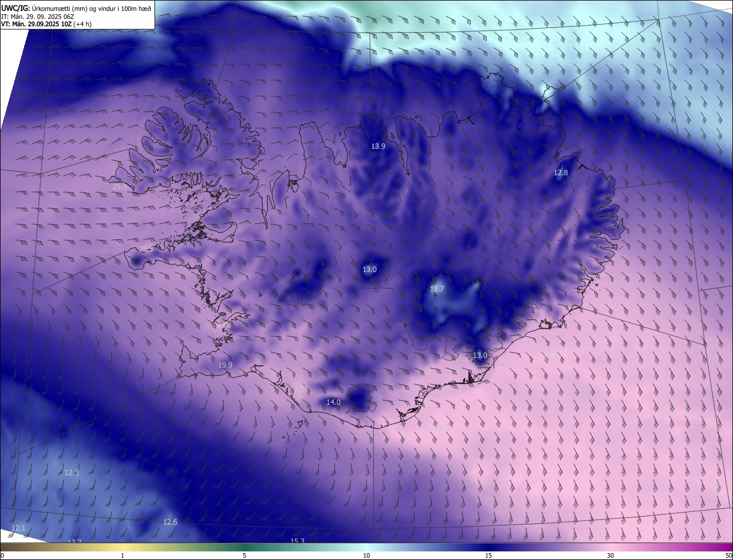The height and width of the screenshot is (560, 733).
Task: Click the 12.1 value label at the map corner
Action: click(x=18, y=528)
